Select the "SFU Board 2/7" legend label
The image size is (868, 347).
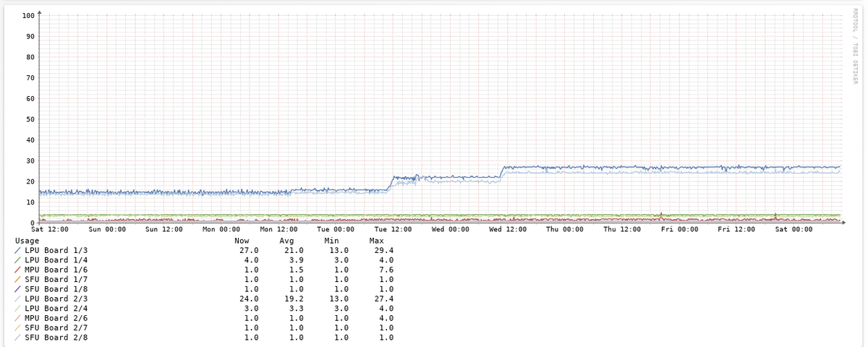tap(56, 328)
